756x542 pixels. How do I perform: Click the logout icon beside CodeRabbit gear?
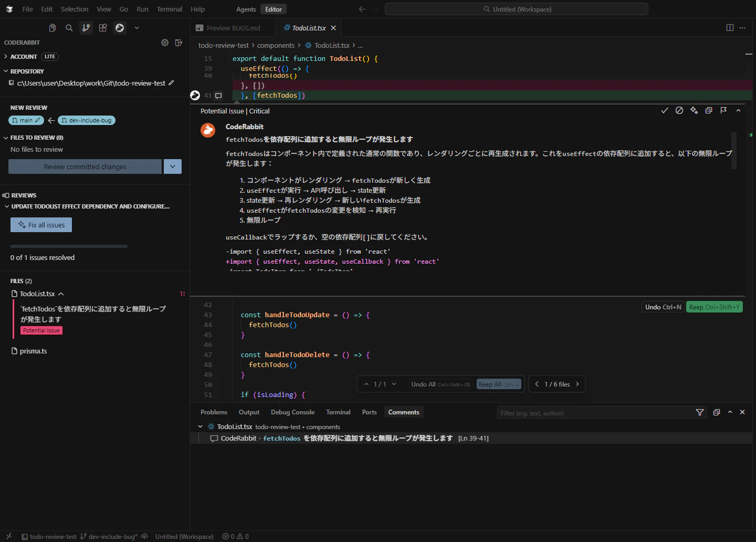[x=178, y=43]
